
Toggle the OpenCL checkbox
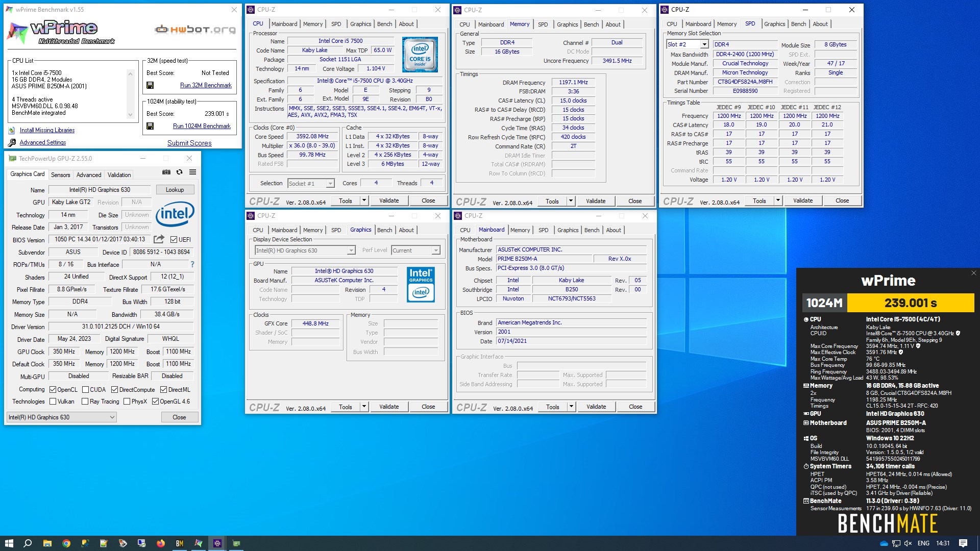tap(53, 390)
